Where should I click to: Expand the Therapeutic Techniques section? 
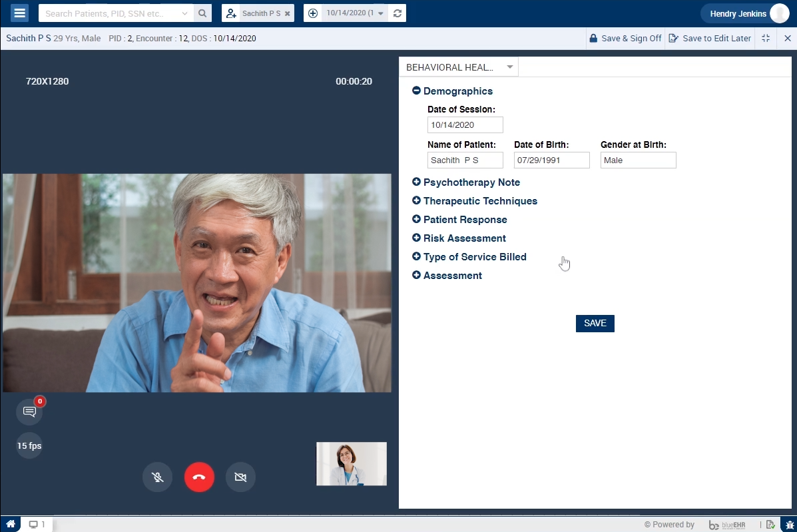[416, 200]
